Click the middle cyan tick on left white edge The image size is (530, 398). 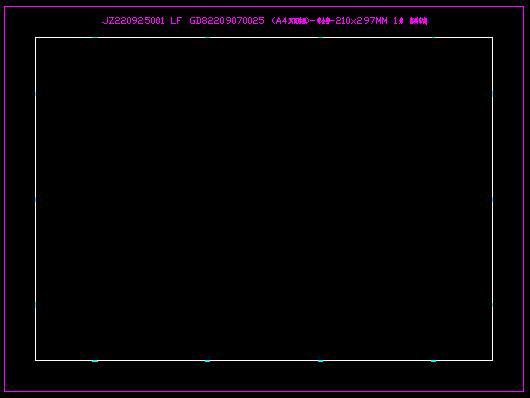35,200
